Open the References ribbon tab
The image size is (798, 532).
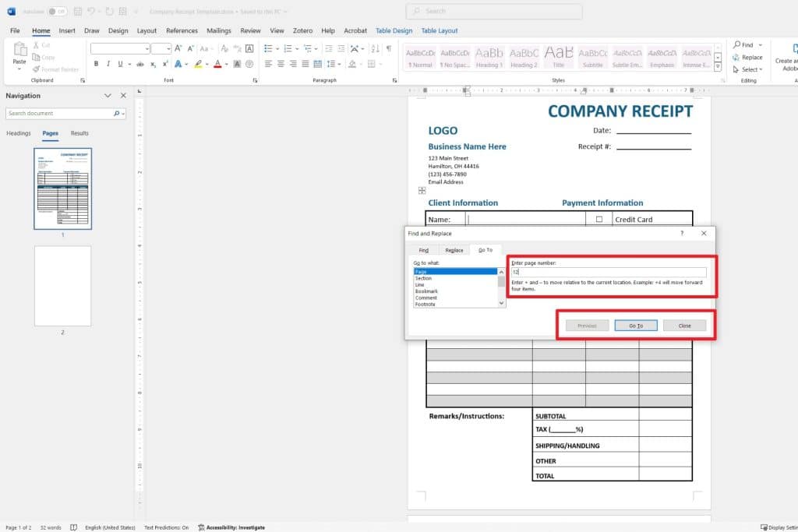click(182, 30)
